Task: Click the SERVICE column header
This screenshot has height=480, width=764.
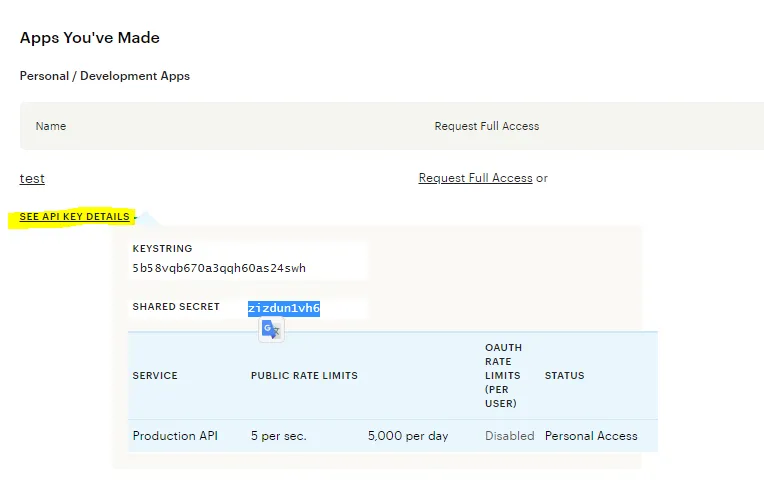Action: tap(155, 376)
